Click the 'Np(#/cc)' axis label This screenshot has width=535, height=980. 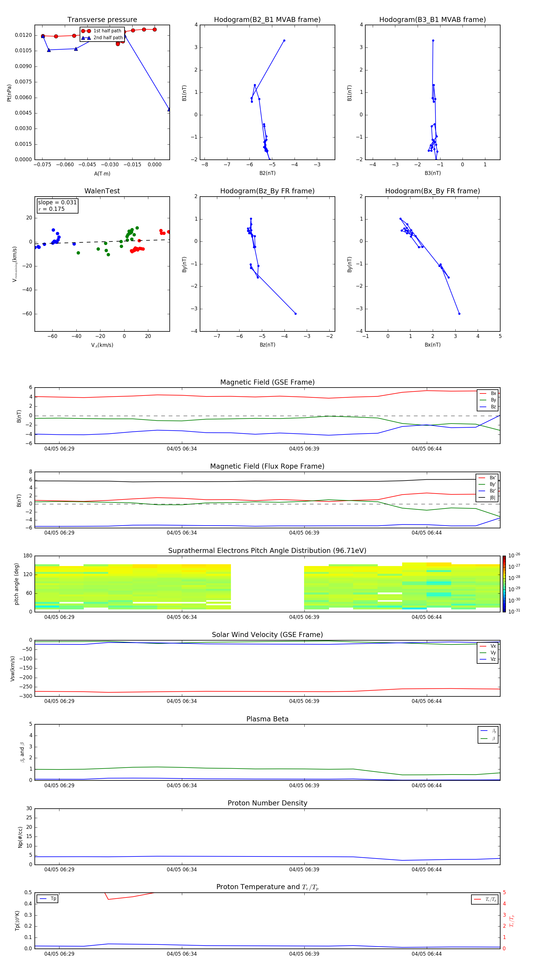click(20, 837)
